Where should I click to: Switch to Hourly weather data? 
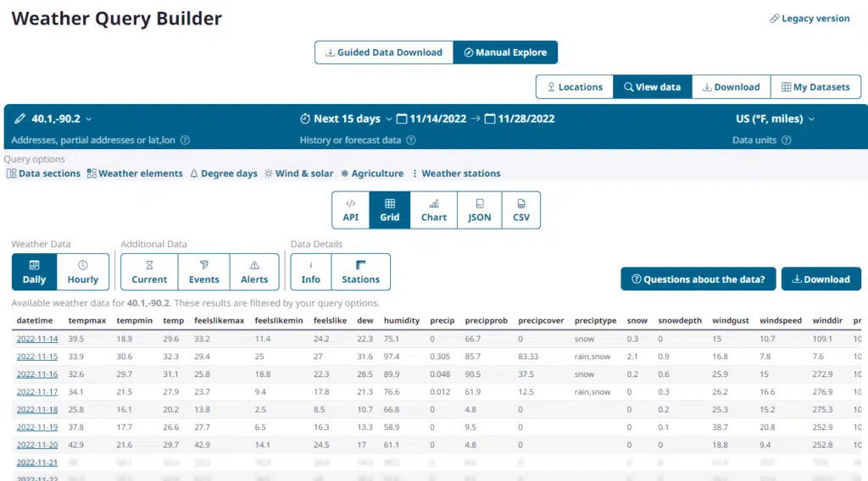point(83,272)
